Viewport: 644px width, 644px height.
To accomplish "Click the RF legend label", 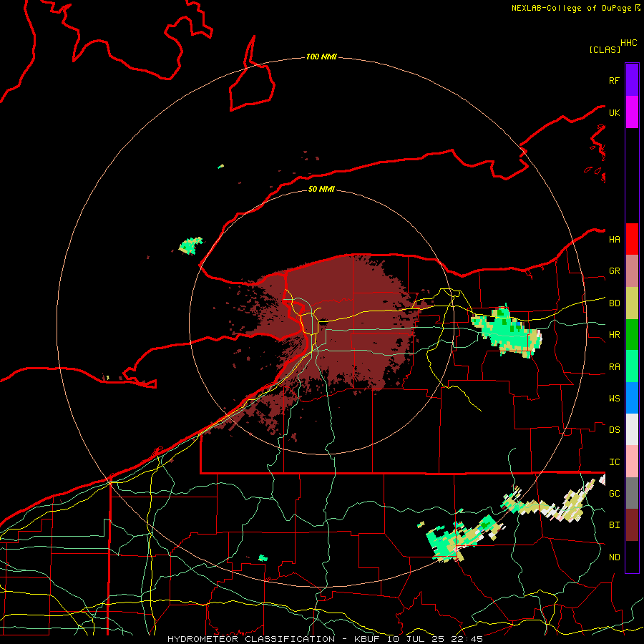I will (614, 80).
